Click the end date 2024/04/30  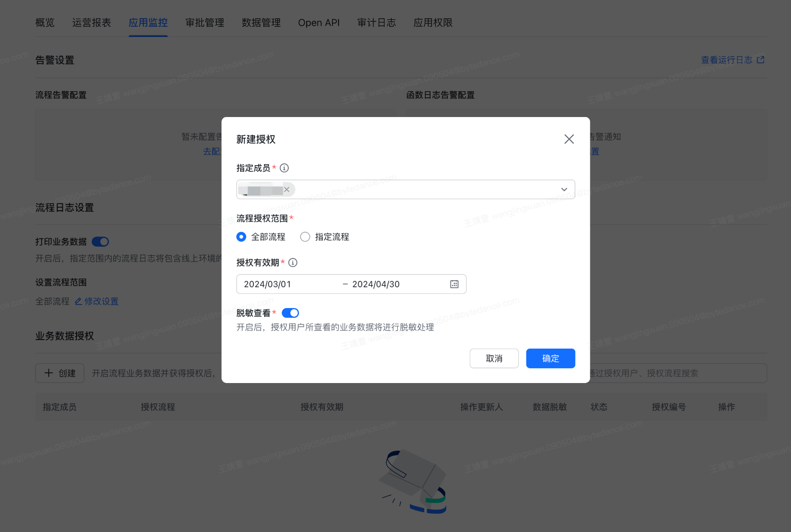pyautogui.click(x=376, y=284)
